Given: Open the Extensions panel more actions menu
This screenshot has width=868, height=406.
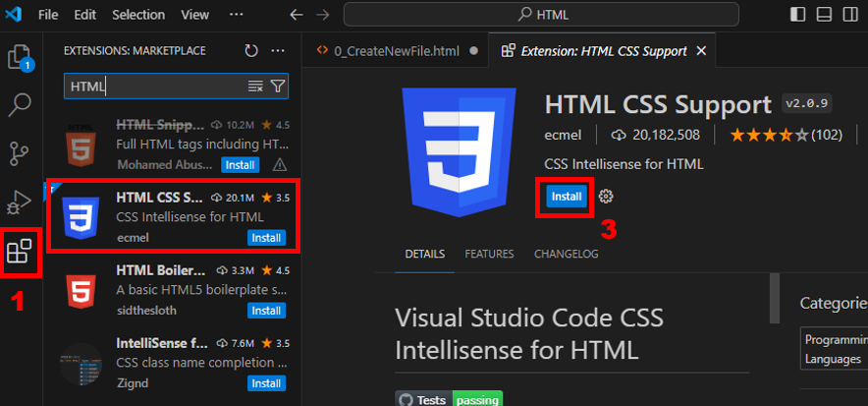Looking at the screenshot, I should point(278,51).
